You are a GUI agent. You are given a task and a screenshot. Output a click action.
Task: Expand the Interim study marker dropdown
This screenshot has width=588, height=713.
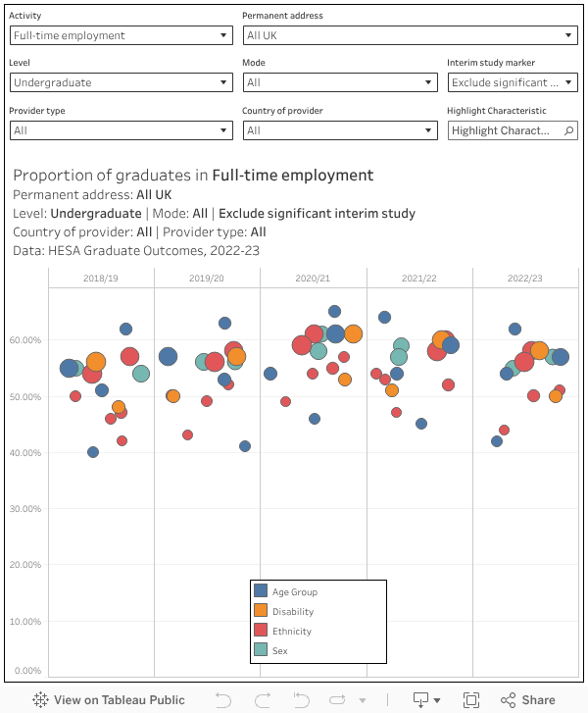[513, 82]
